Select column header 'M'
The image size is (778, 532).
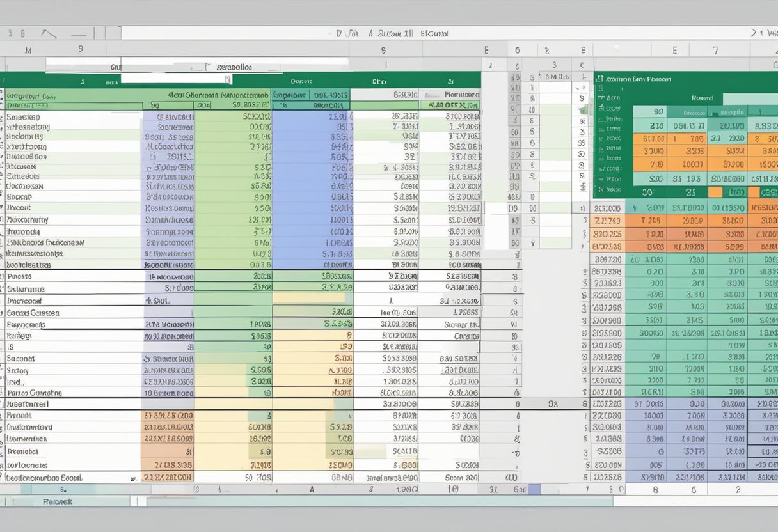click(x=28, y=49)
